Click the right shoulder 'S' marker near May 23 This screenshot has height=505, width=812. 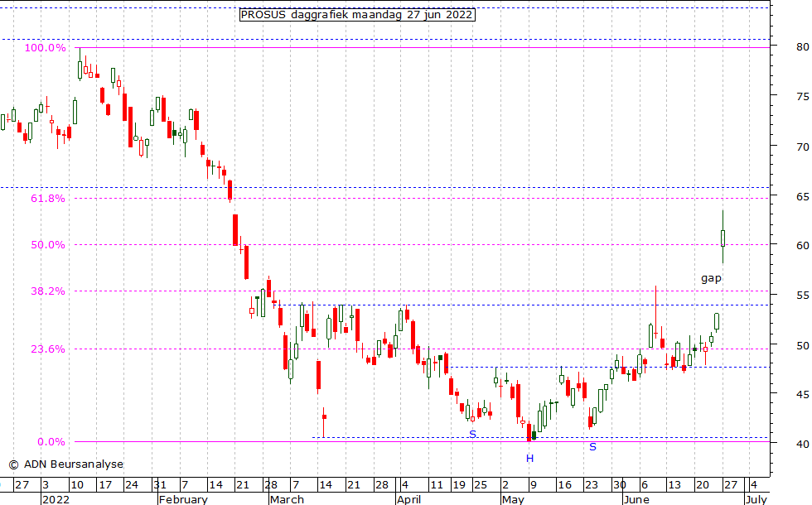click(x=593, y=446)
